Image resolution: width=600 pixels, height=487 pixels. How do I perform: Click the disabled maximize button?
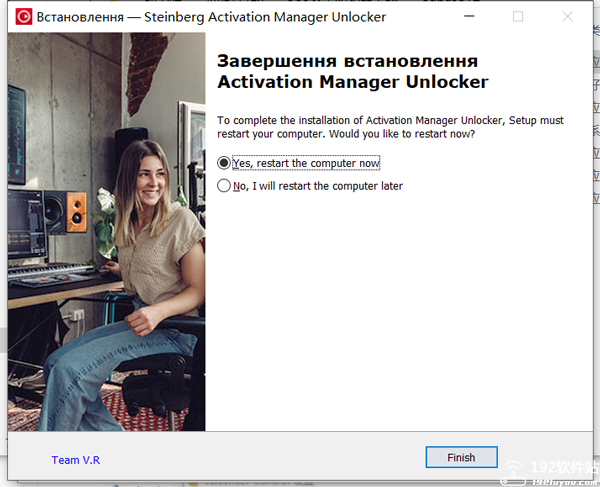point(518,16)
